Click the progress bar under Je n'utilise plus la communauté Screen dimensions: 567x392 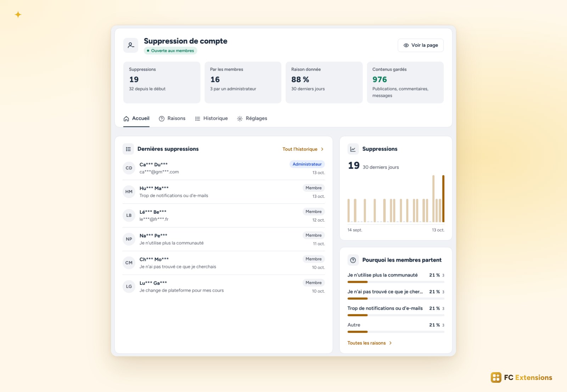point(395,282)
